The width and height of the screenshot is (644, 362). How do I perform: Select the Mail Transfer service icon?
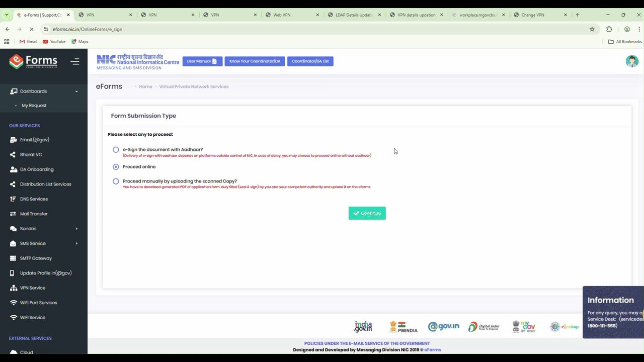pyautogui.click(x=13, y=214)
